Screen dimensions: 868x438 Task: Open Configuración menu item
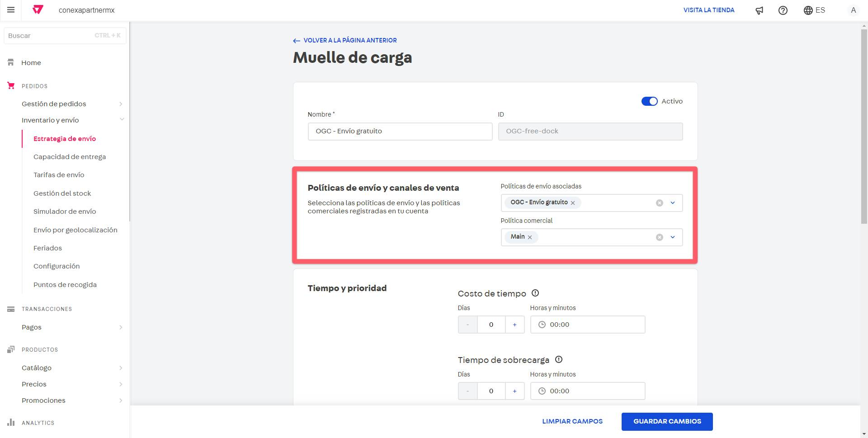click(57, 266)
